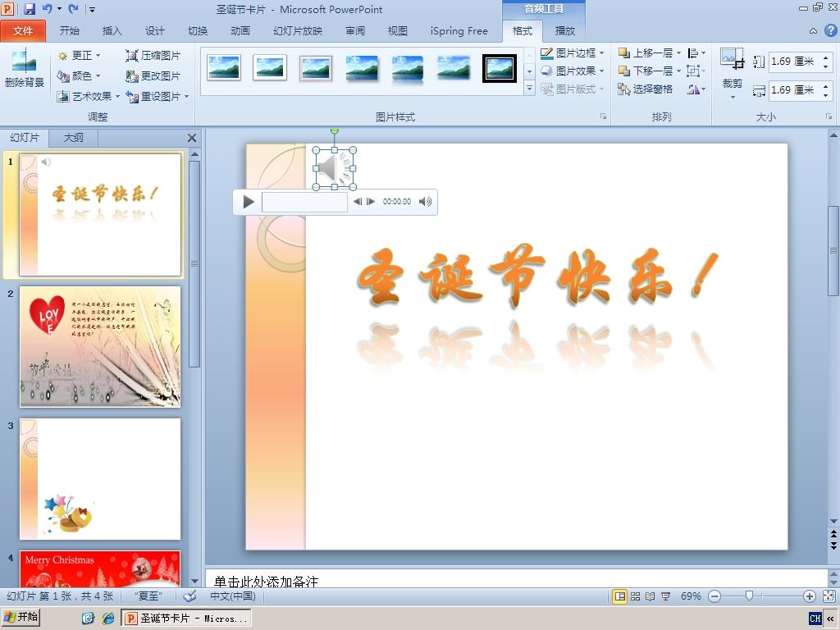Click Change Picture (更改图片)
The width and height of the screenshot is (840, 630).
tap(153, 75)
